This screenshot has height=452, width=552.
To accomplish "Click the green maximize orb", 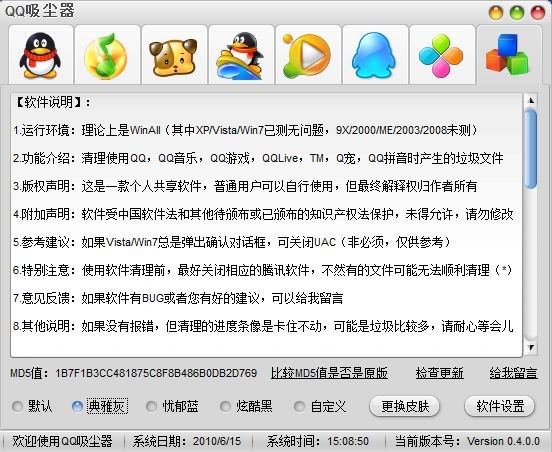I will coord(517,13).
